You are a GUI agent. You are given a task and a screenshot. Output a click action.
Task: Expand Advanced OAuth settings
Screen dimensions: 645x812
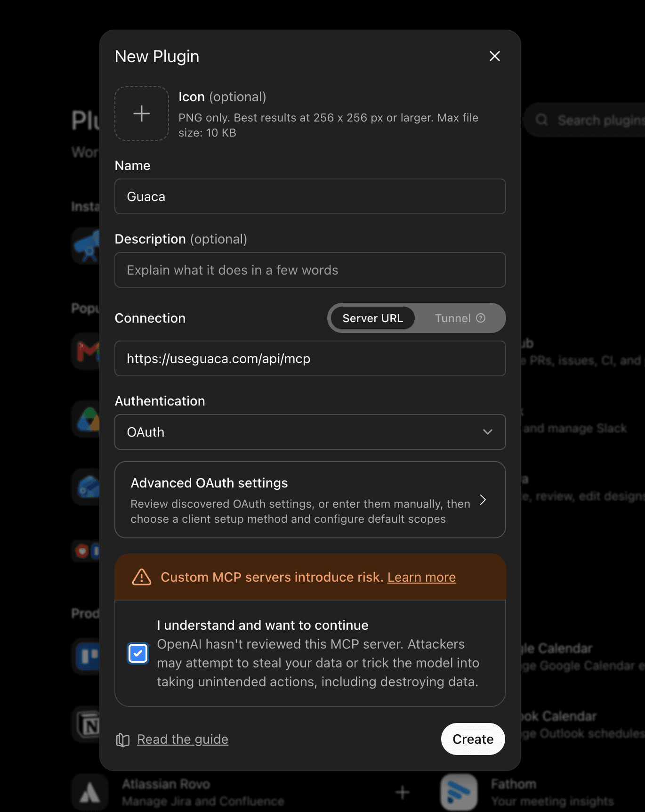(310, 500)
